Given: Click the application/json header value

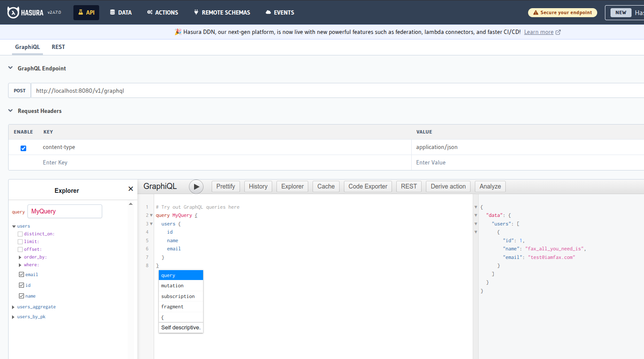Looking at the screenshot, I should (x=437, y=147).
